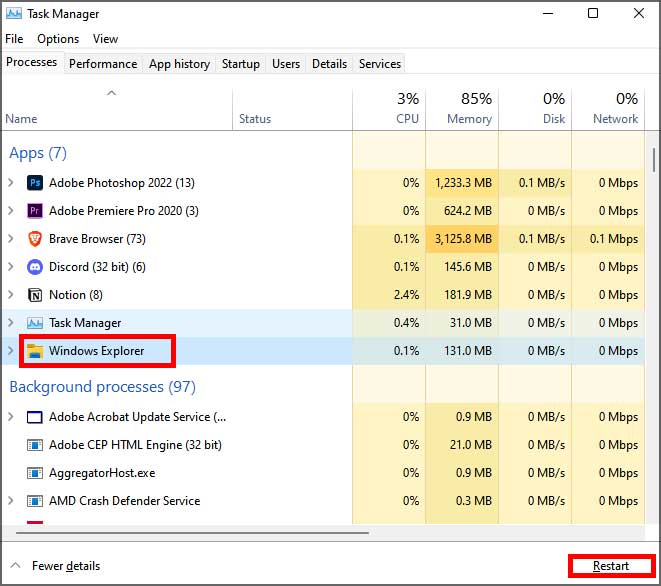This screenshot has width=661, height=586.
Task: Select the AggregatorHost.exe process name
Action: click(102, 473)
